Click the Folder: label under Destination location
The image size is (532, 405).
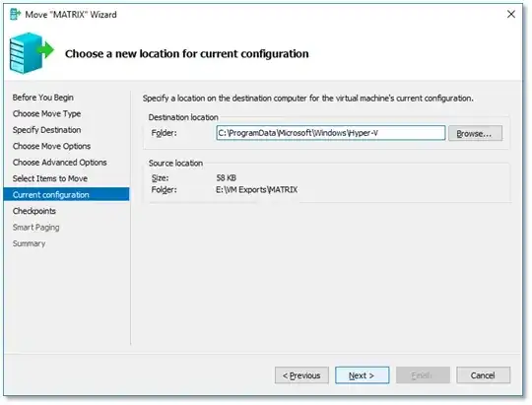click(164, 133)
